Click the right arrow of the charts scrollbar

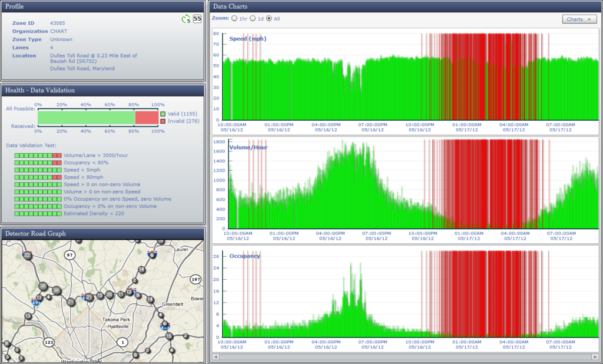[x=595, y=357]
